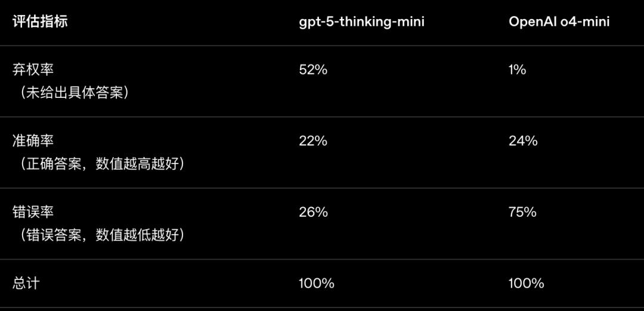Select the gpt-5-thinking-mini column header
The height and width of the screenshot is (311, 644).
pyautogui.click(x=361, y=22)
